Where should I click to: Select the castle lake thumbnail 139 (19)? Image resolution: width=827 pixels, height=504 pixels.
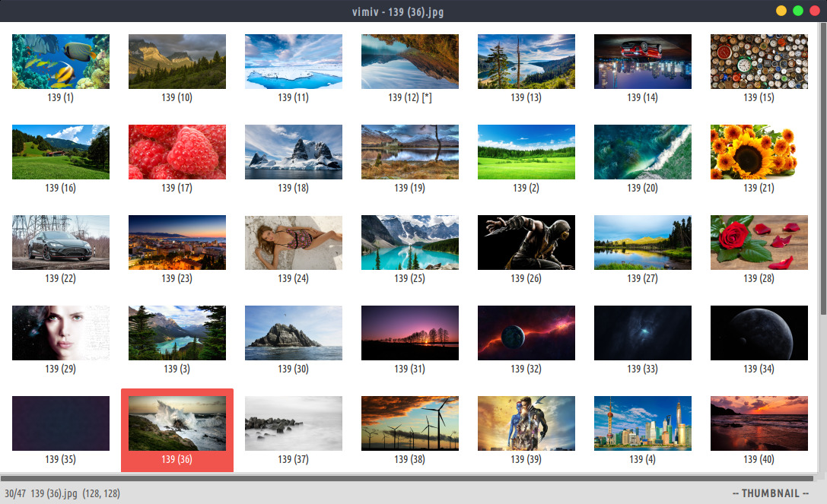click(x=410, y=152)
